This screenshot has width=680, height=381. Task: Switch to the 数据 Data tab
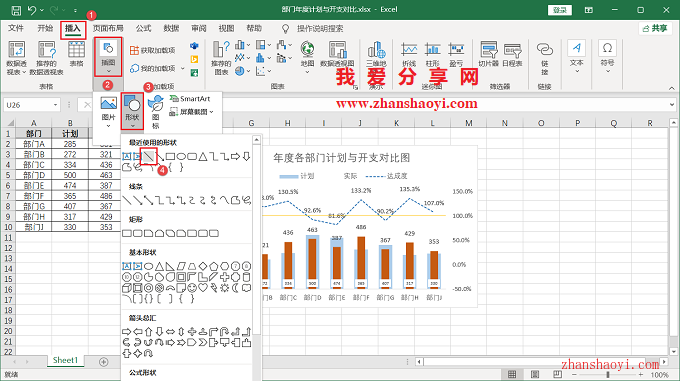coord(171,28)
